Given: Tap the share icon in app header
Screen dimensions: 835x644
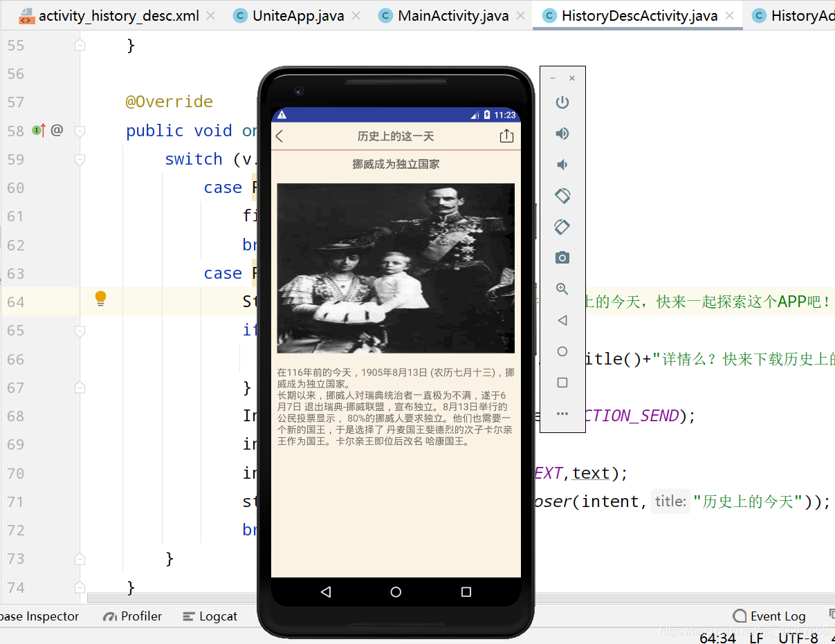Looking at the screenshot, I should pos(506,136).
